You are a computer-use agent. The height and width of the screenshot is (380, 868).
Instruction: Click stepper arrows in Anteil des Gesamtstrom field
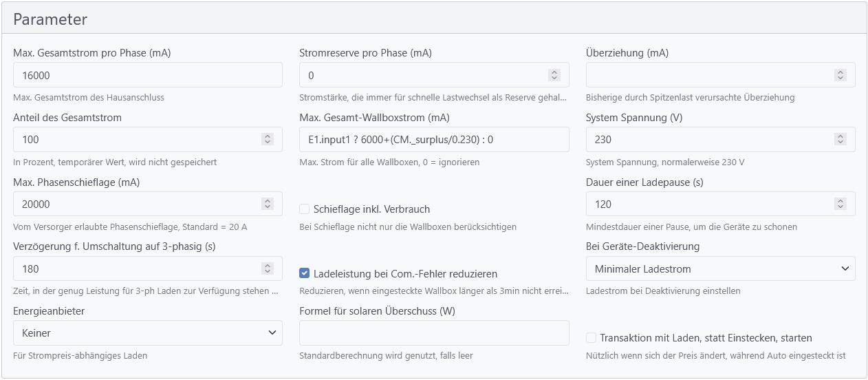(267, 140)
